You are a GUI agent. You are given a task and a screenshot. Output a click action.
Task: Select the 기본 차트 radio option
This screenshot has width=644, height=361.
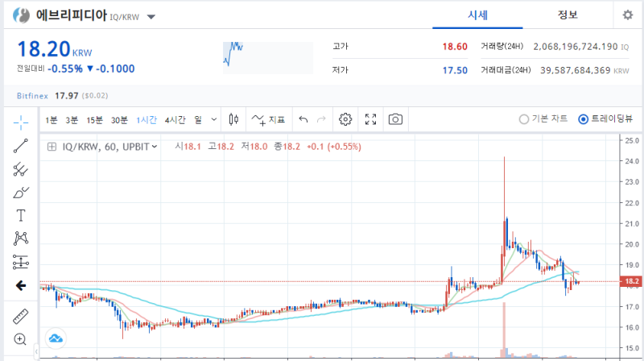[543, 119]
